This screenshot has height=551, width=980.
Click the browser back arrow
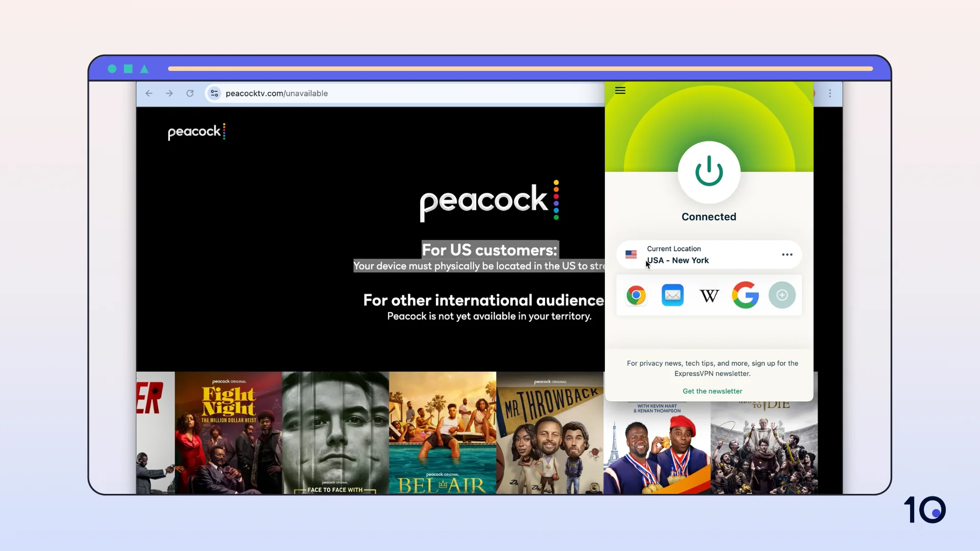[149, 93]
